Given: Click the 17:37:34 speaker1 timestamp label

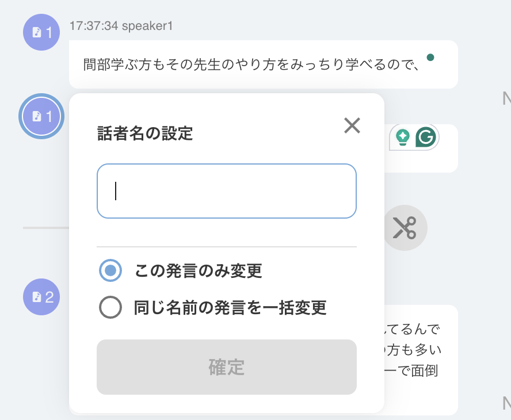Looking at the screenshot, I should coord(121,26).
